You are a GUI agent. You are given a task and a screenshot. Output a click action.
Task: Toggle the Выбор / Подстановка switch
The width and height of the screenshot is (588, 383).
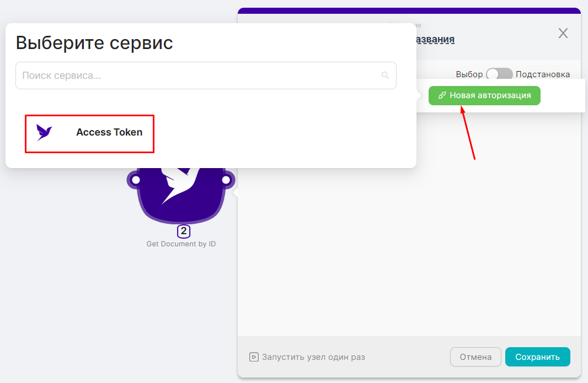click(x=499, y=74)
